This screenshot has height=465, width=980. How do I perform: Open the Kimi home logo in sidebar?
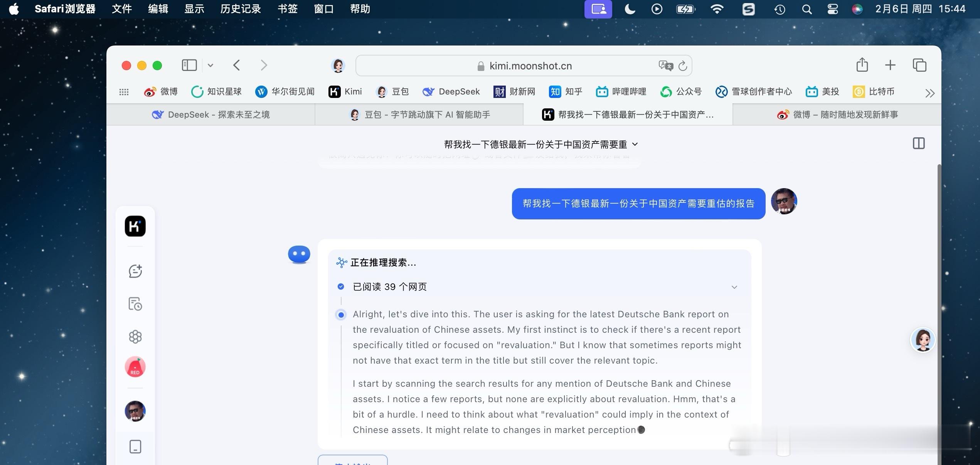[135, 226]
